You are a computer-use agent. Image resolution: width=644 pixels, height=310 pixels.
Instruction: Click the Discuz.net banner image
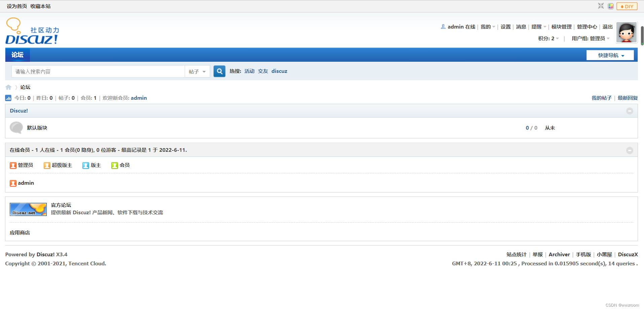(28, 209)
